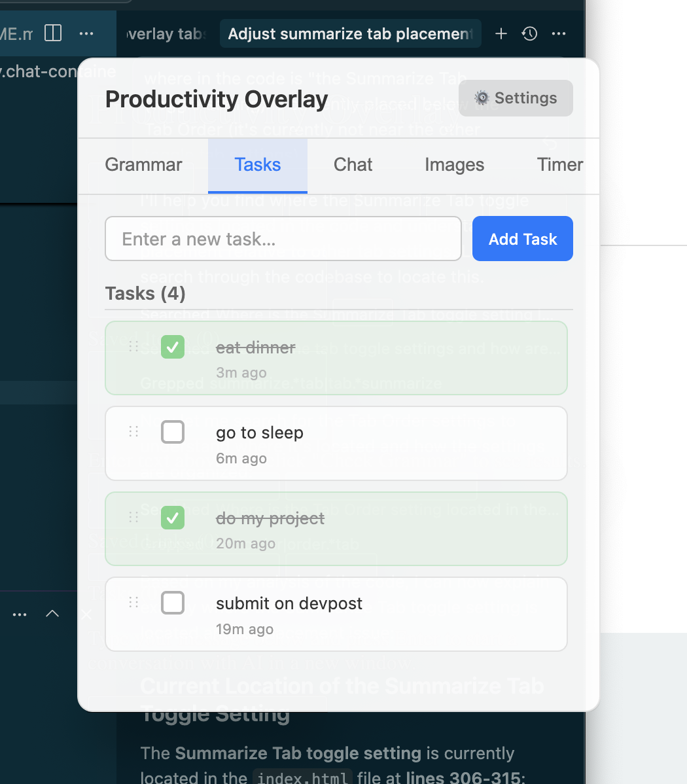
Task: Grab drag handle of eat dinner task
Action: pos(133,346)
